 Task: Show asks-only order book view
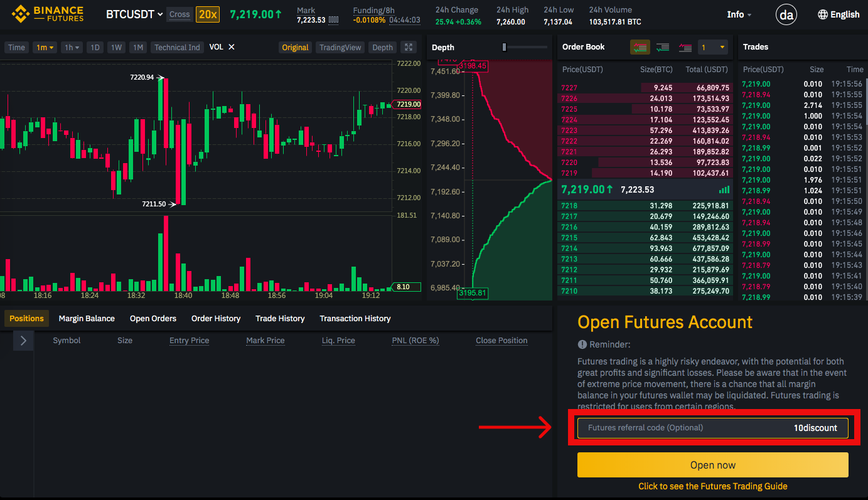click(685, 48)
